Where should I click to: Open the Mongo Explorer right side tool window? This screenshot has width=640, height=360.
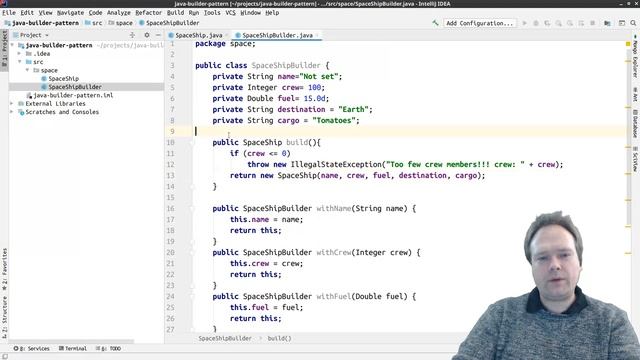click(635, 56)
